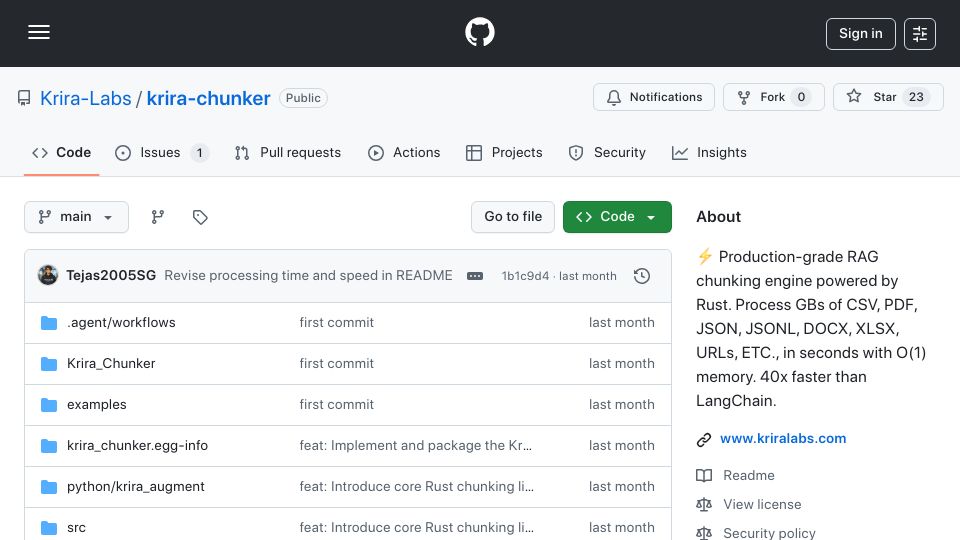Open 'first commit' message for examples row

pyautogui.click(x=336, y=405)
